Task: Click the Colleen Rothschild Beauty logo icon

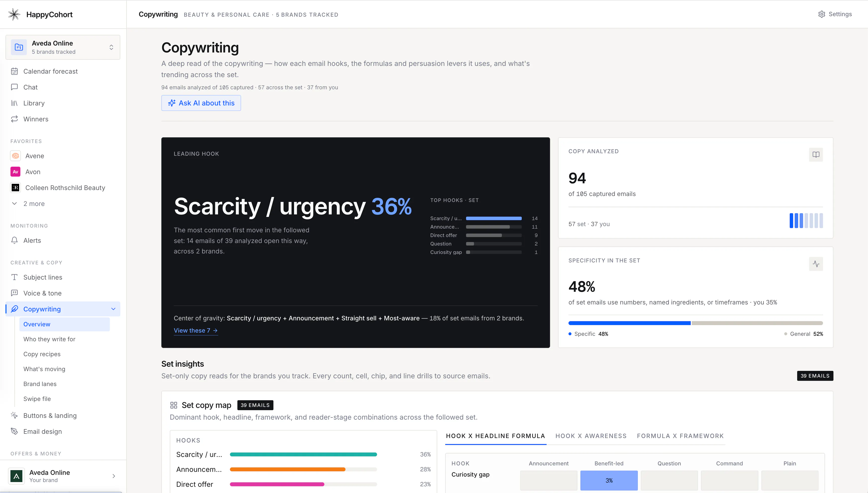Action: pyautogui.click(x=16, y=188)
